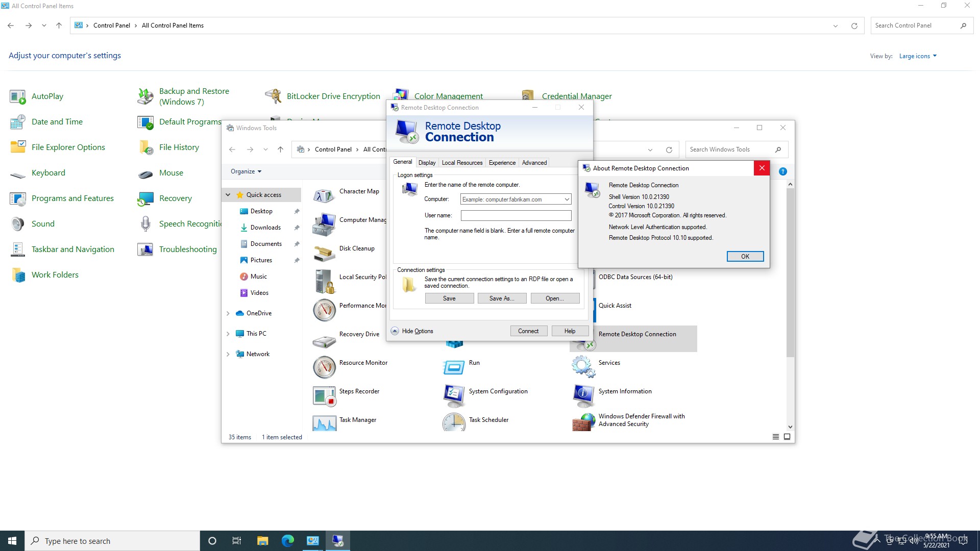Open Programs and Features icon
This screenshot has width=980, height=551.
[18, 198]
